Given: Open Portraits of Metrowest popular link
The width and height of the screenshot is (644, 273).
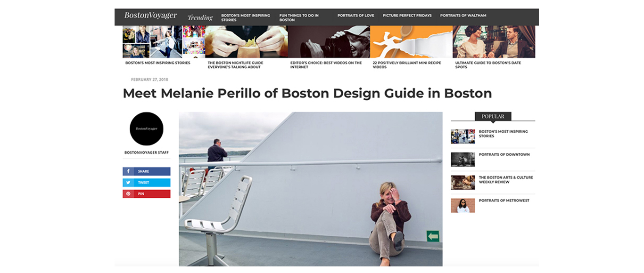Looking at the screenshot, I should point(504,201).
